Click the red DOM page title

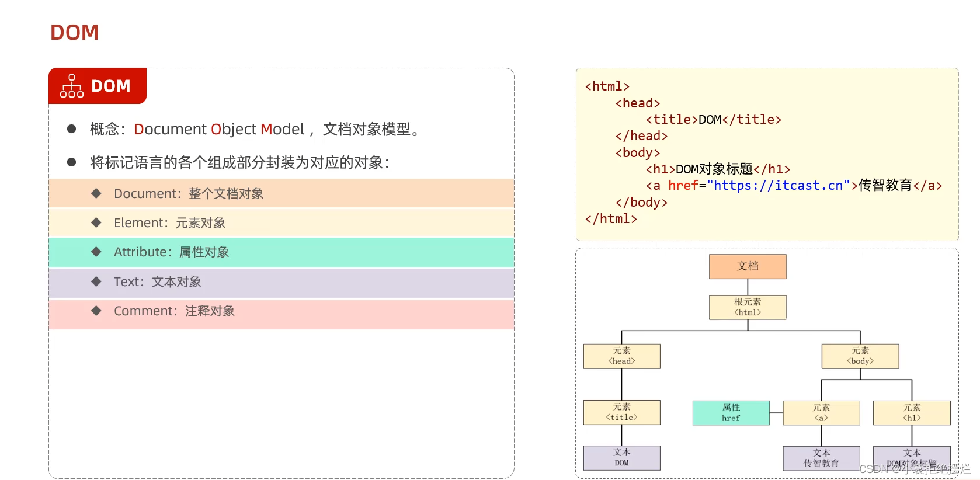pos(75,33)
